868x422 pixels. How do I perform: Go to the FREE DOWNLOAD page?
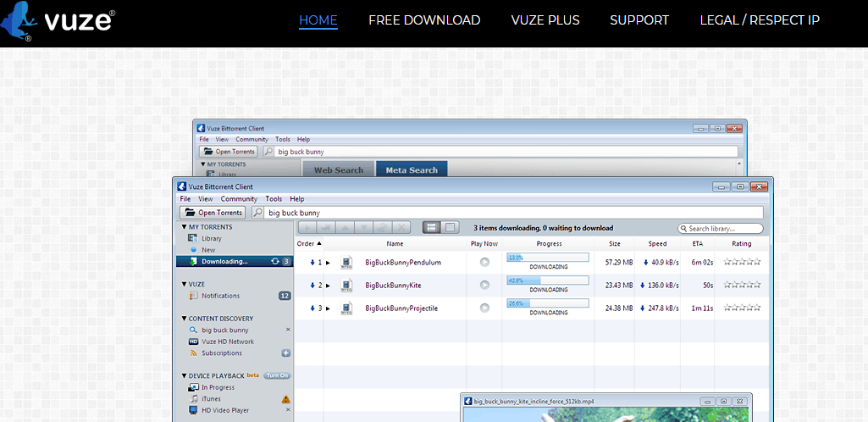pyautogui.click(x=424, y=20)
